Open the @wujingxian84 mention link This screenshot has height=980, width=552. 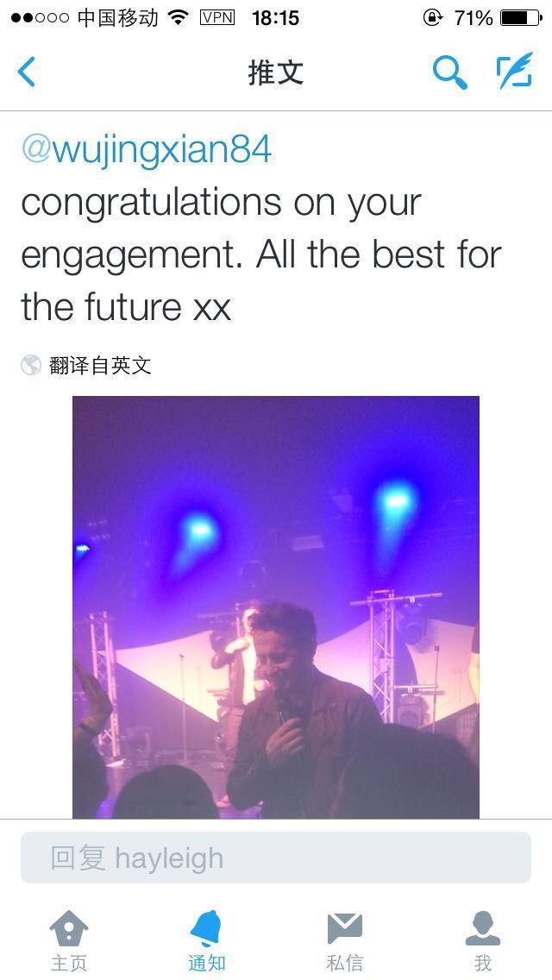tap(147, 151)
